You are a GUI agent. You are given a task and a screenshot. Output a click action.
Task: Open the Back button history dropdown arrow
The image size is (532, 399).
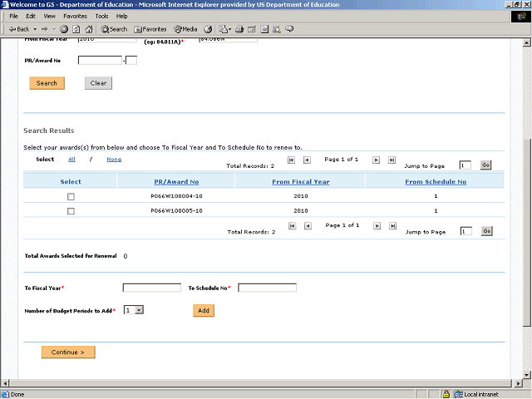point(32,29)
